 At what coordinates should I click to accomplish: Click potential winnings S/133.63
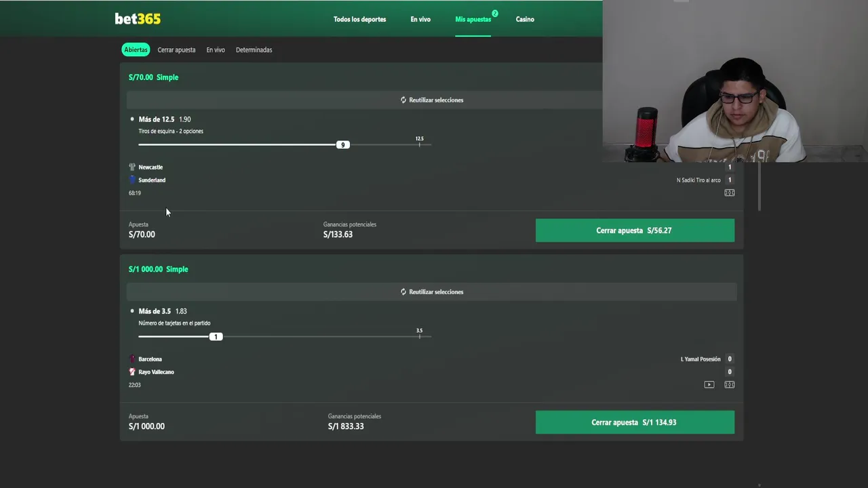pyautogui.click(x=338, y=235)
